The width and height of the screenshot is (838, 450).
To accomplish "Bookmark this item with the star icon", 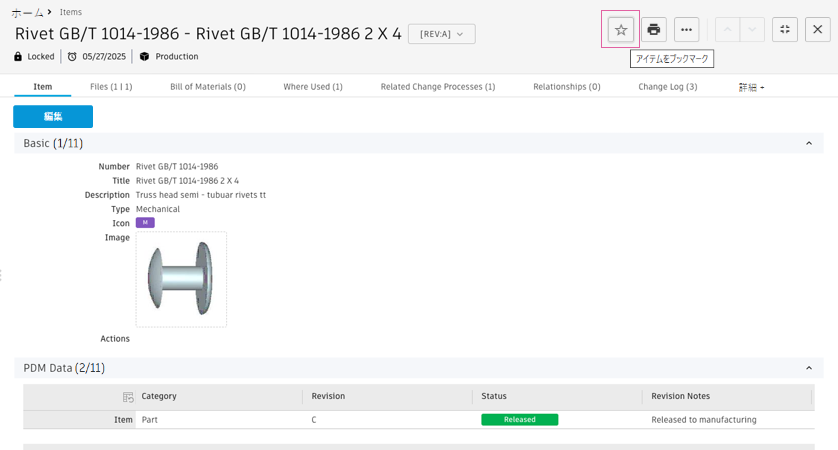I will click(x=620, y=29).
